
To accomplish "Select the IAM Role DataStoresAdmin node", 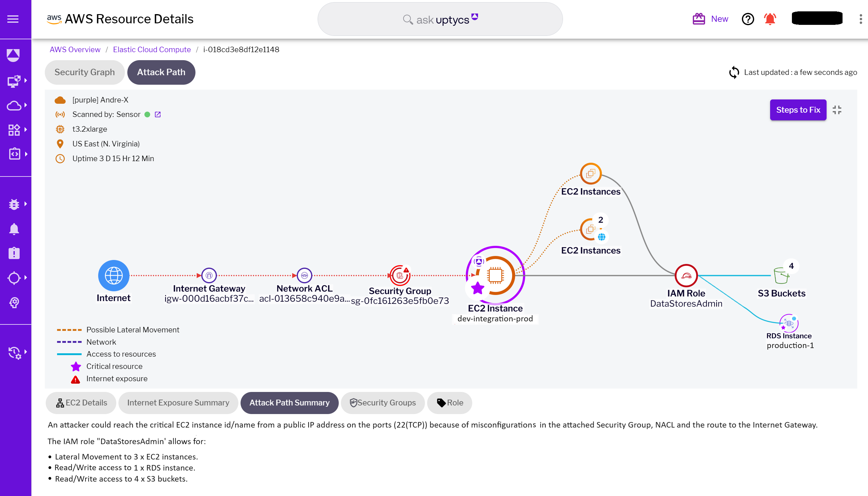I will click(x=686, y=275).
